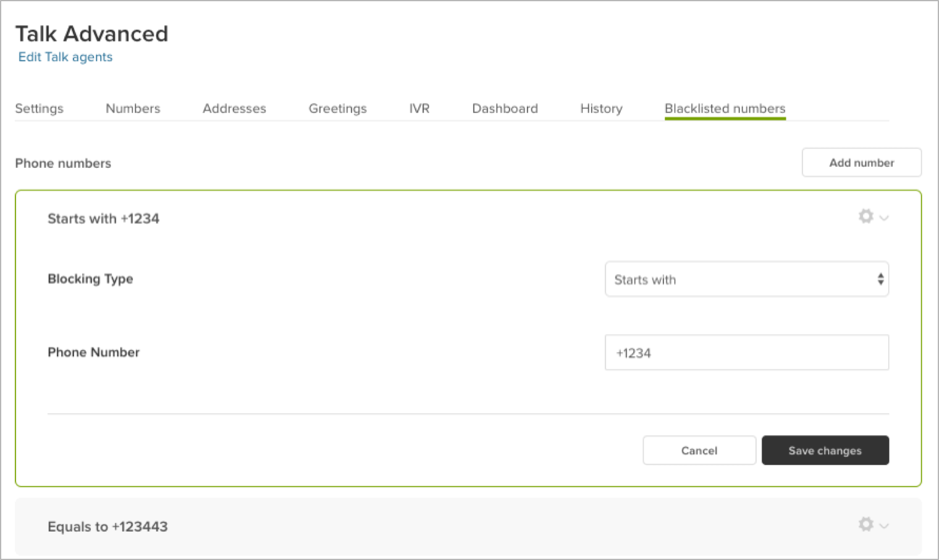Click the Blocking Type label
The image size is (939, 560).
tap(90, 279)
